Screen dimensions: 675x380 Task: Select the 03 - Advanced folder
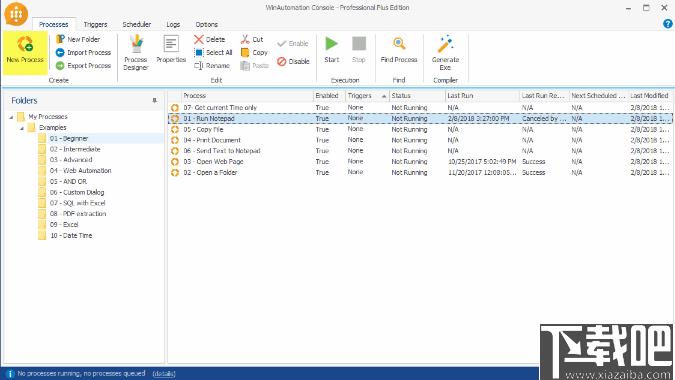71,160
